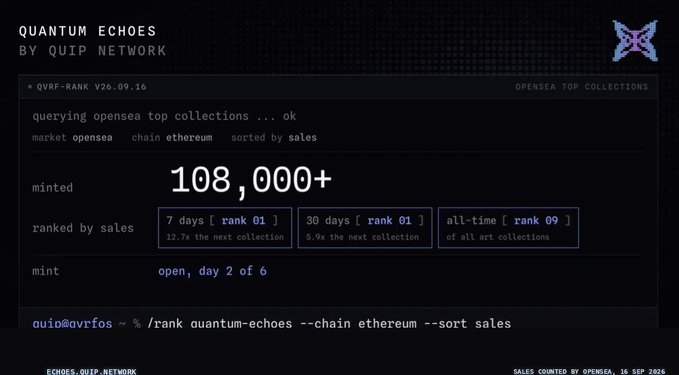This screenshot has height=375, width=679.
Task: Click the of all art collections text
Action: (x=498, y=237)
